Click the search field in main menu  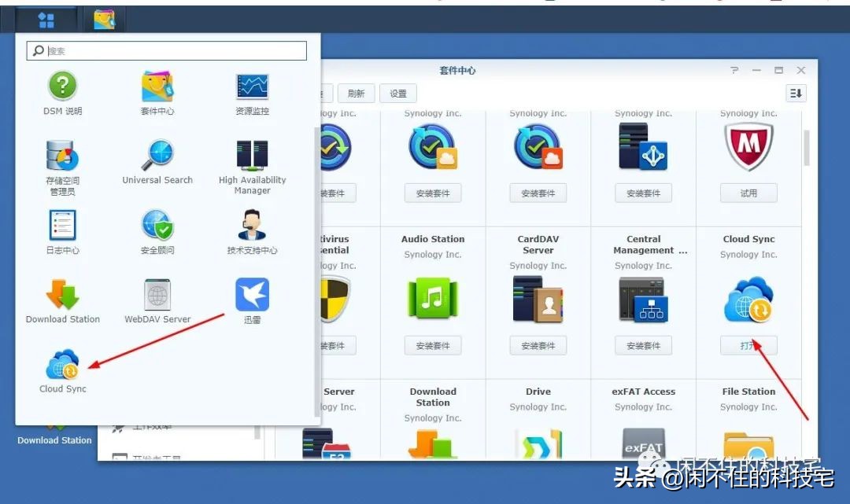pyautogui.click(x=165, y=50)
